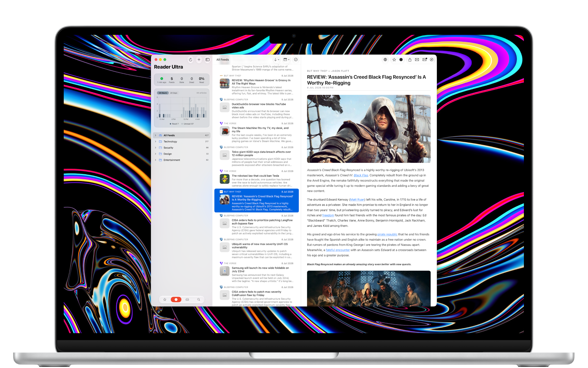Click the 'Read 7' chart legend
The height and width of the screenshot is (368, 588).
tap(174, 124)
